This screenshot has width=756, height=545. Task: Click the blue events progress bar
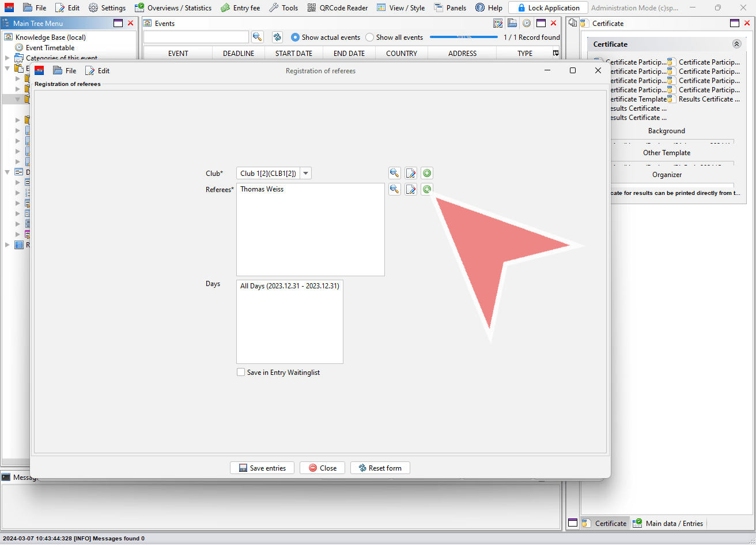point(464,37)
